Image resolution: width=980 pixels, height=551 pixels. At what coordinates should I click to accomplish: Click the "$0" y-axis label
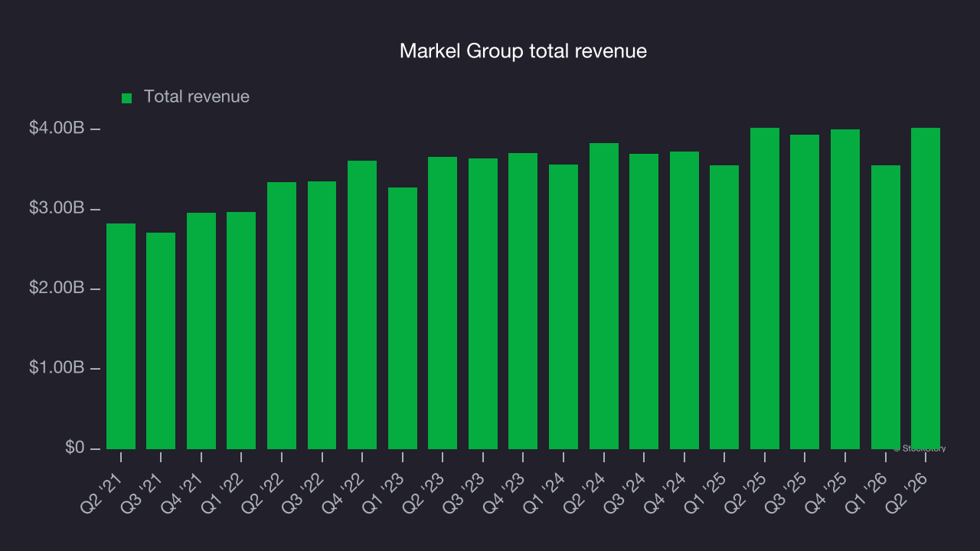(x=74, y=448)
